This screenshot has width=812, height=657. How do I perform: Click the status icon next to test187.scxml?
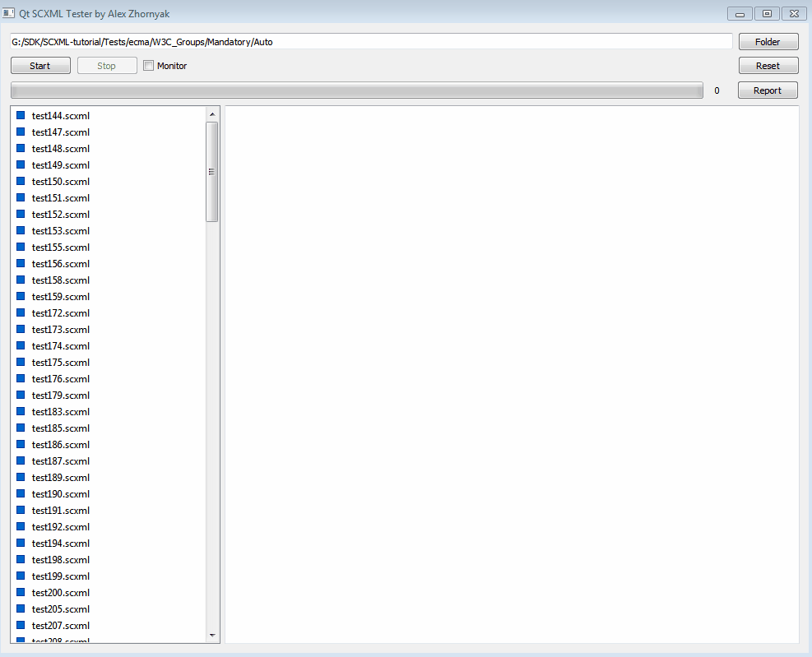[x=21, y=461]
